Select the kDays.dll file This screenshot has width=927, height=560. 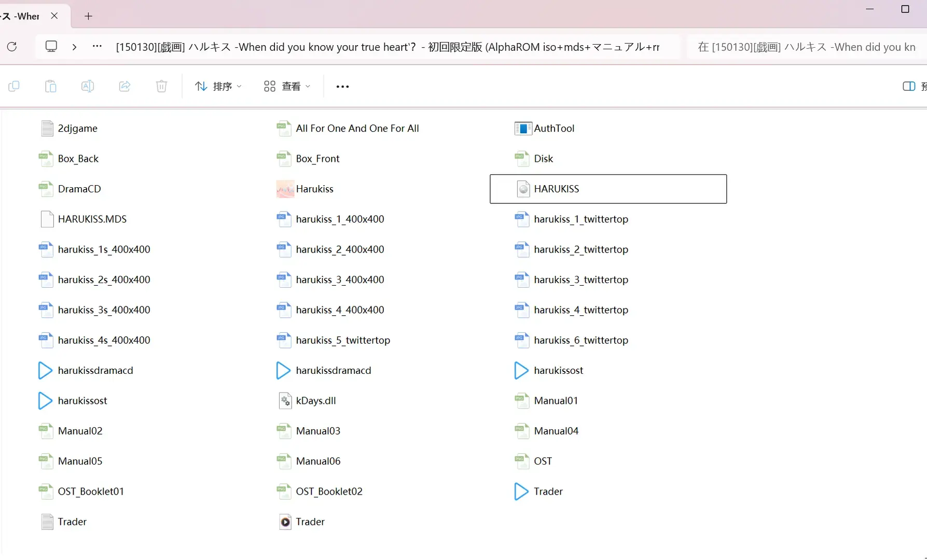(x=307, y=401)
